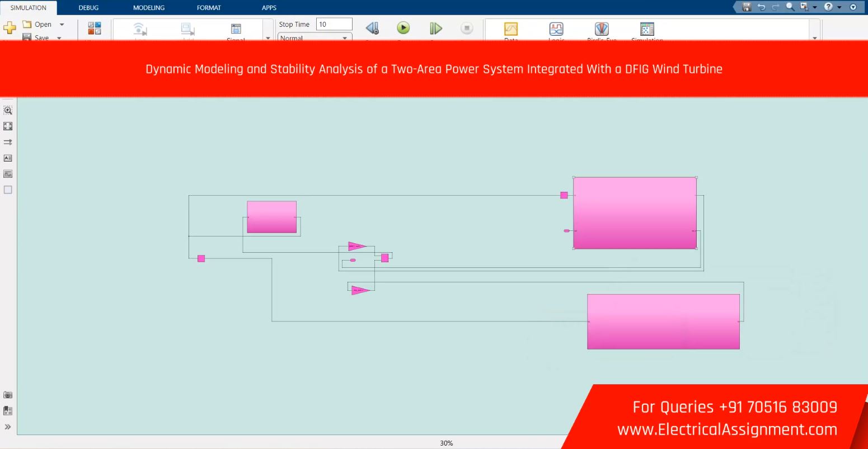Screen dimensions: 868x449
Task: Open the Library Browser icon
Action: 95,29
